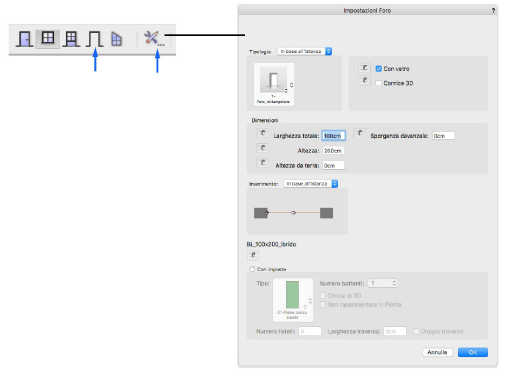Click parameter icon beside Cornice 3D
The height and width of the screenshot is (373, 508).
[364, 80]
